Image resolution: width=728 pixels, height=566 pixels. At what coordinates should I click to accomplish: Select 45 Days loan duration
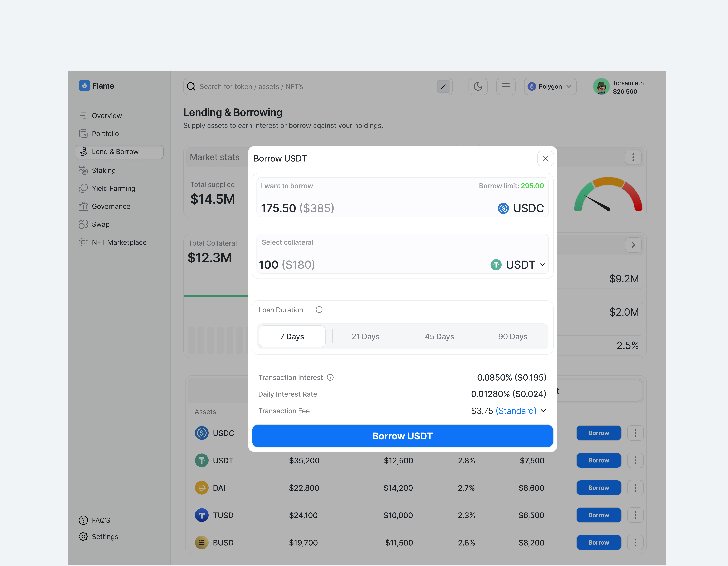439,337
